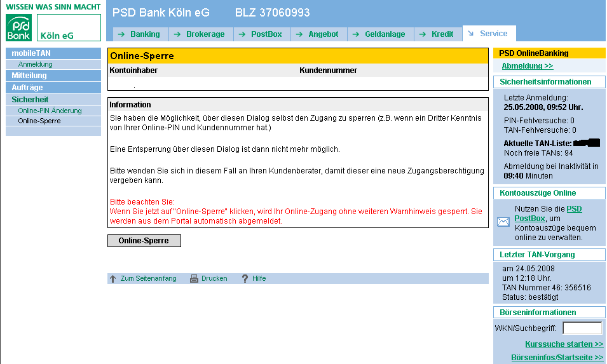Select the Service tab
The height and width of the screenshot is (364, 607).
(489, 33)
